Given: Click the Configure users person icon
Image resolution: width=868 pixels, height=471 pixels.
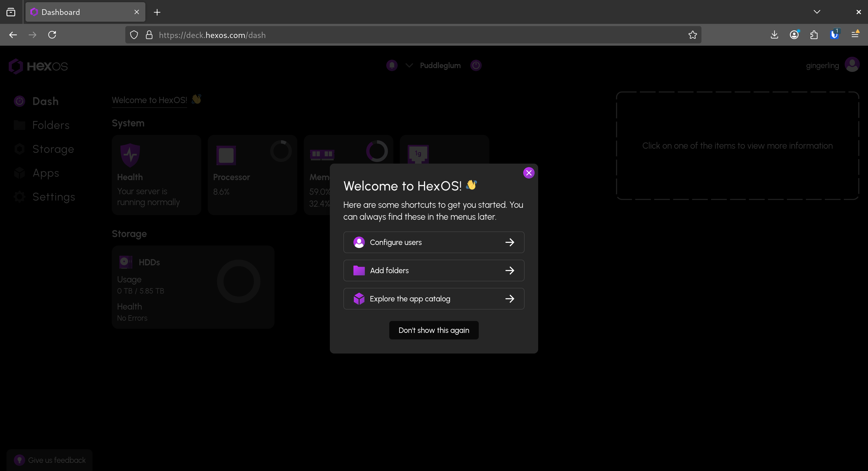Looking at the screenshot, I should point(359,242).
